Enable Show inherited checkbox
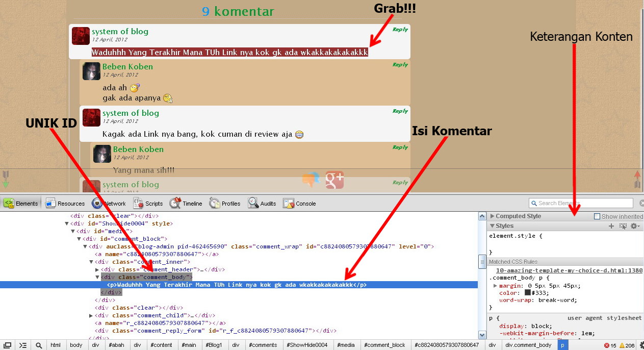Screen dimensions: 644x350 [597, 216]
